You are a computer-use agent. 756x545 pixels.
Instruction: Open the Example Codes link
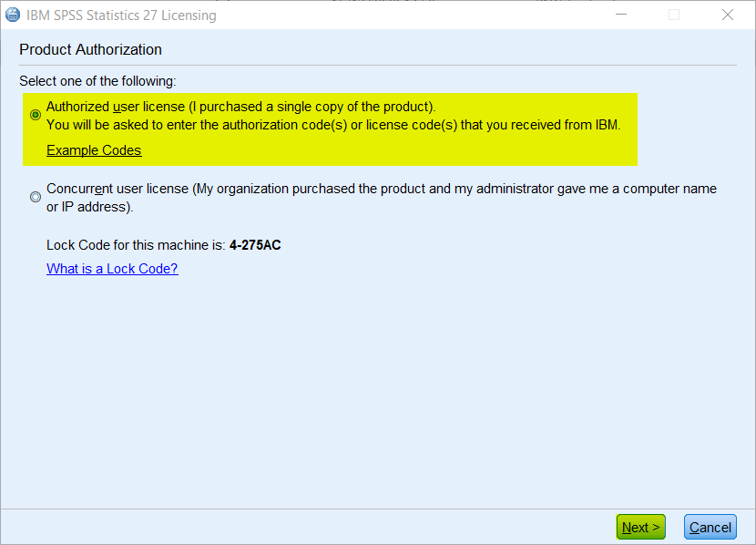(94, 150)
